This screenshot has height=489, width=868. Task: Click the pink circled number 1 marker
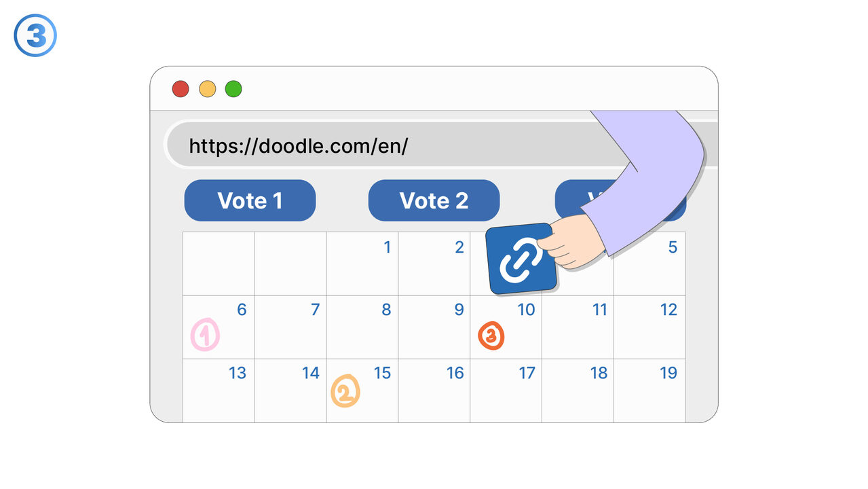point(205,336)
